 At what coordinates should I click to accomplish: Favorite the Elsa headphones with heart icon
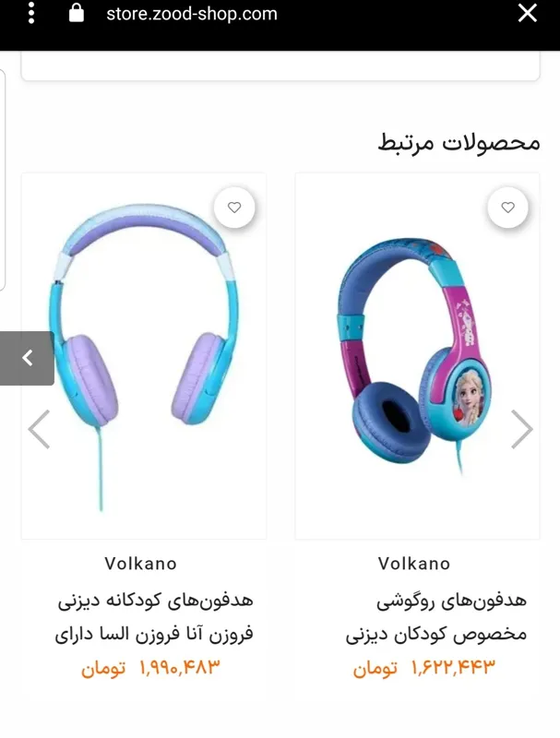click(507, 208)
